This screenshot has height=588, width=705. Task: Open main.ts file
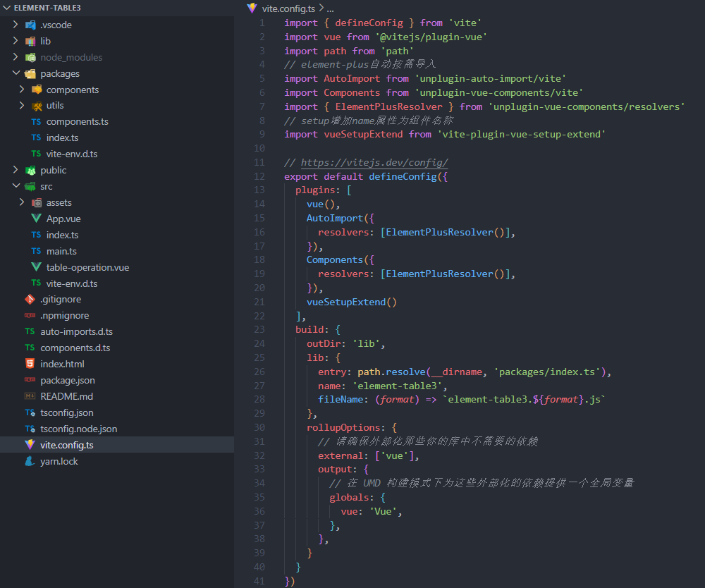pos(61,251)
